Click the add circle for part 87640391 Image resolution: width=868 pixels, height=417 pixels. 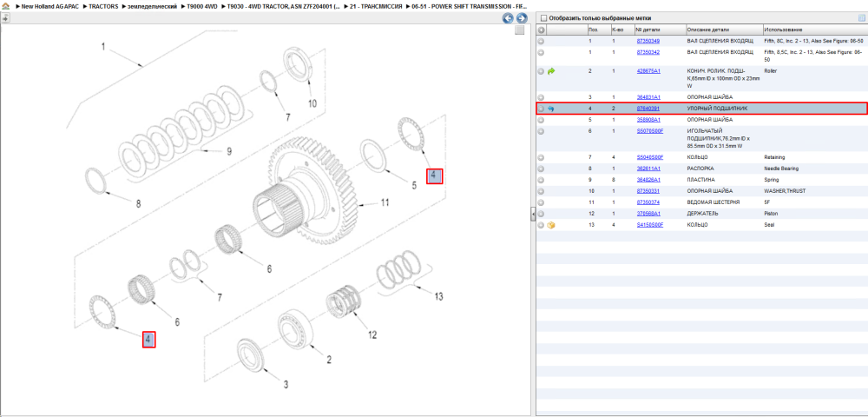pyautogui.click(x=541, y=109)
